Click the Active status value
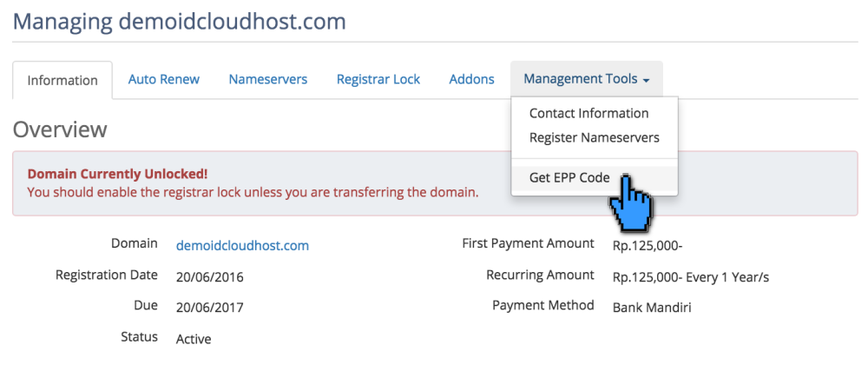 click(x=194, y=339)
